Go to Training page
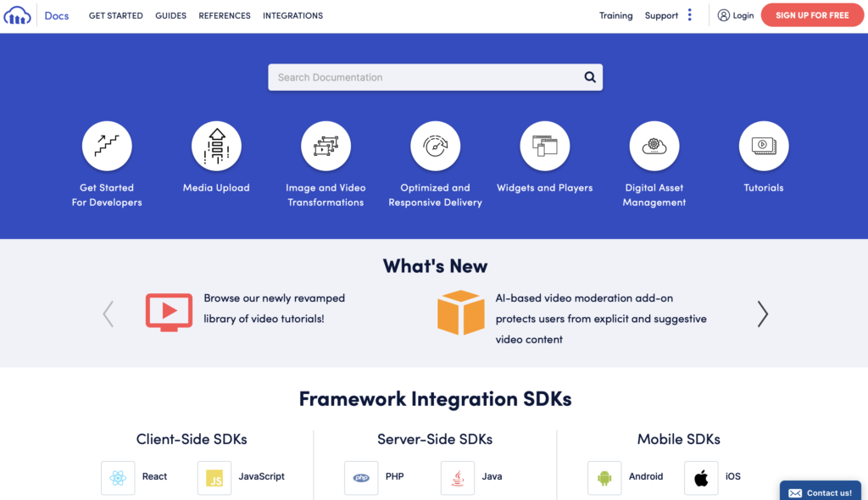The width and height of the screenshot is (868, 500). [615, 15]
